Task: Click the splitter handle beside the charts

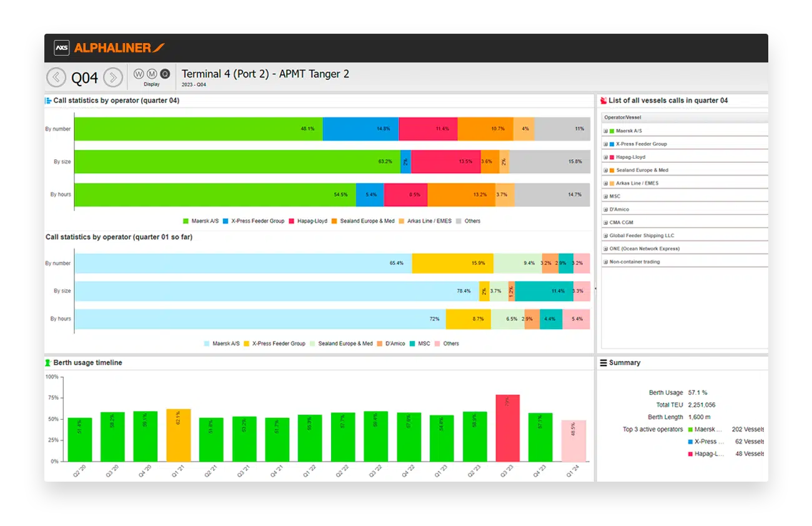Action: 595,289
